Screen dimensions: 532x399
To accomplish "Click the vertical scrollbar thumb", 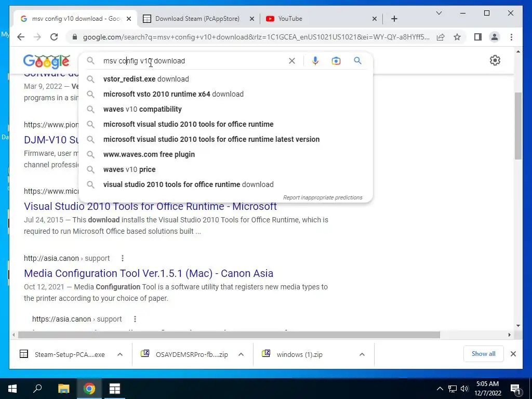I will (x=518, y=126).
